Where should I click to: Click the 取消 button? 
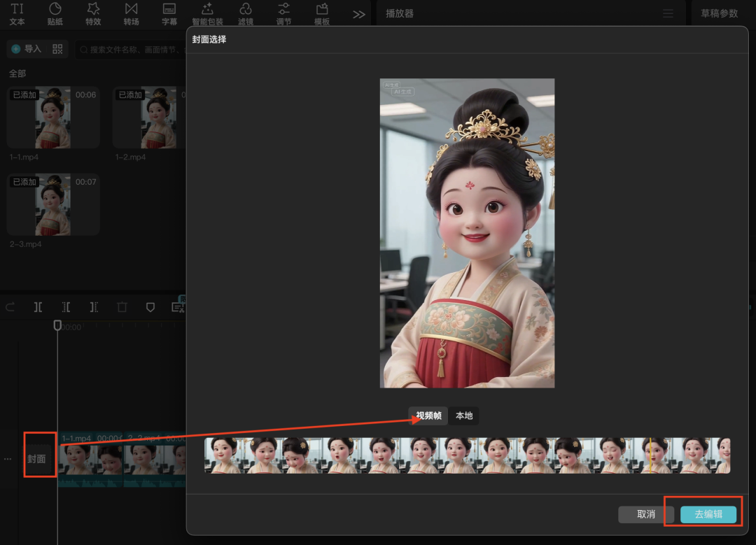[x=646, y=514]
